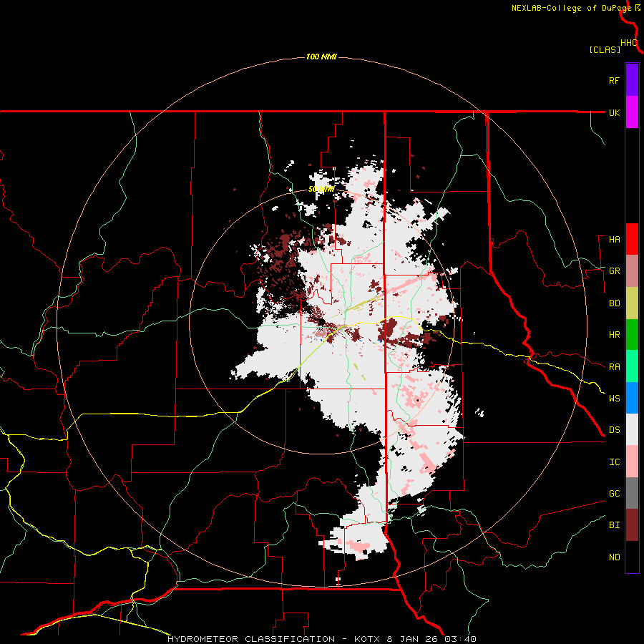The width and height of the screenshot is (644, 644).
Task: Click the BI dark red legend swatch
Action: tap(632, 525)
